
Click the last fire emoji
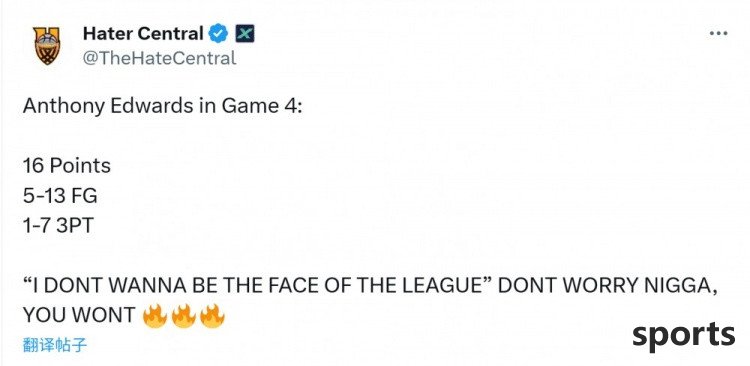pyautogui.click(x=212, y=315)
